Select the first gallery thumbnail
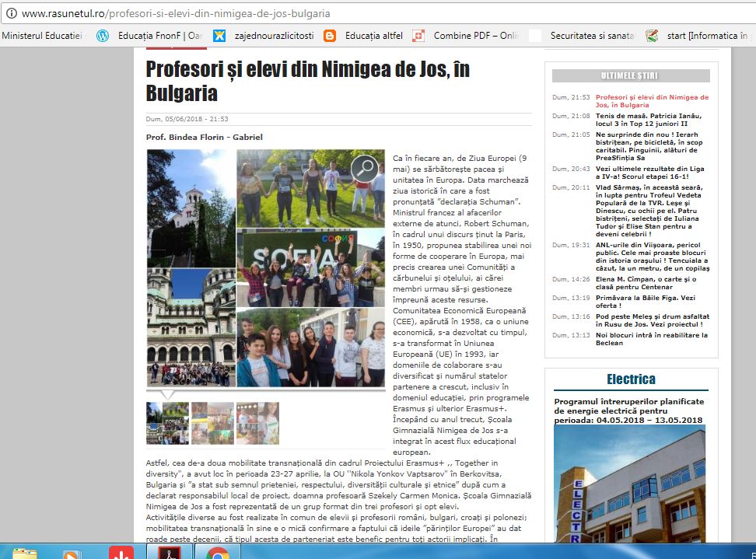 tap(167, 423)
